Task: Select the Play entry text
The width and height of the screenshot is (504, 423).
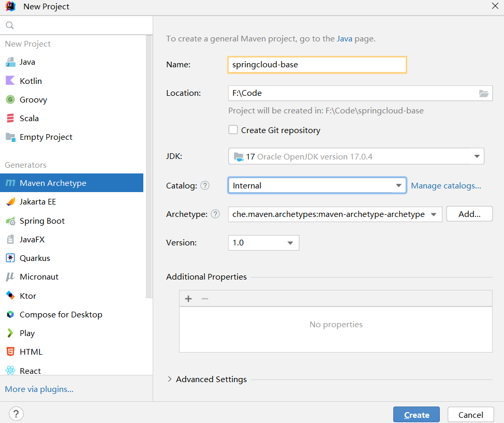Action: pyautogui.click(x=27, y=333)
